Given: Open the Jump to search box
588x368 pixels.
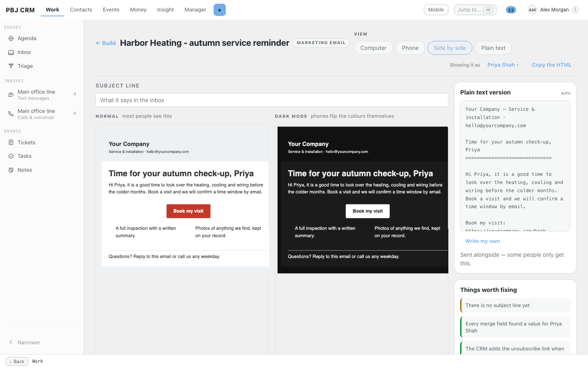Looking at the screenshot, I should coord(475,10).
